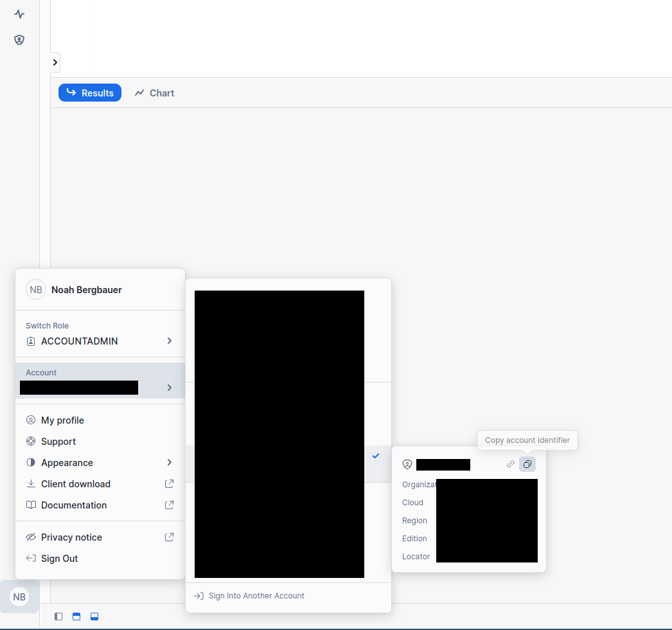This screenshot has height=630, width=672.
Task: Toggle the bottom results pane layout button
Action: tap(94, 616)
